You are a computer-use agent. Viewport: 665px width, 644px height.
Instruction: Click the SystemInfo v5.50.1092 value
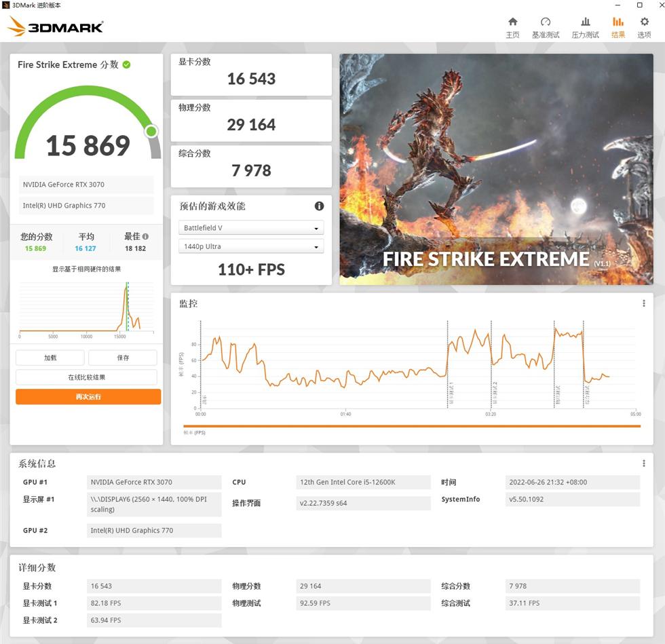573,499
